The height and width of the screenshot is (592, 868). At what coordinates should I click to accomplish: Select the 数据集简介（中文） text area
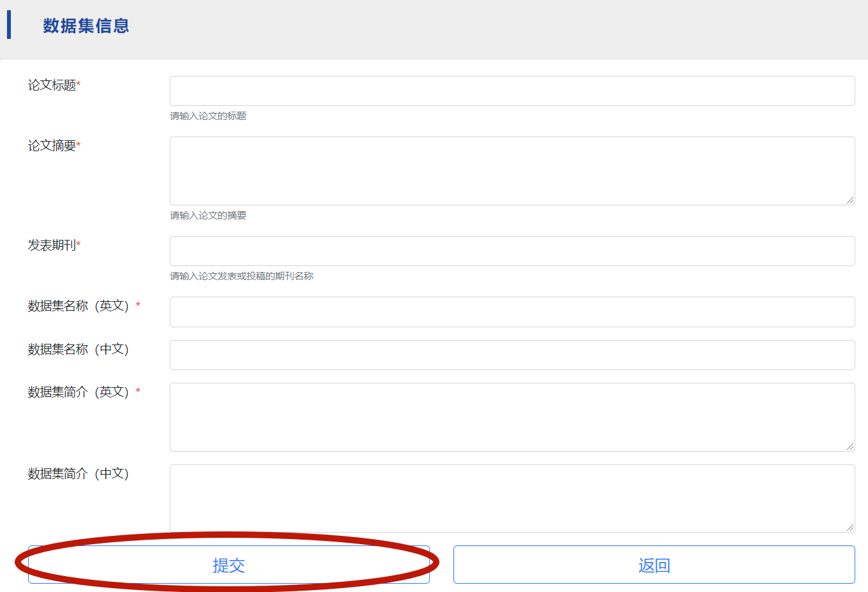click(511, 498)
